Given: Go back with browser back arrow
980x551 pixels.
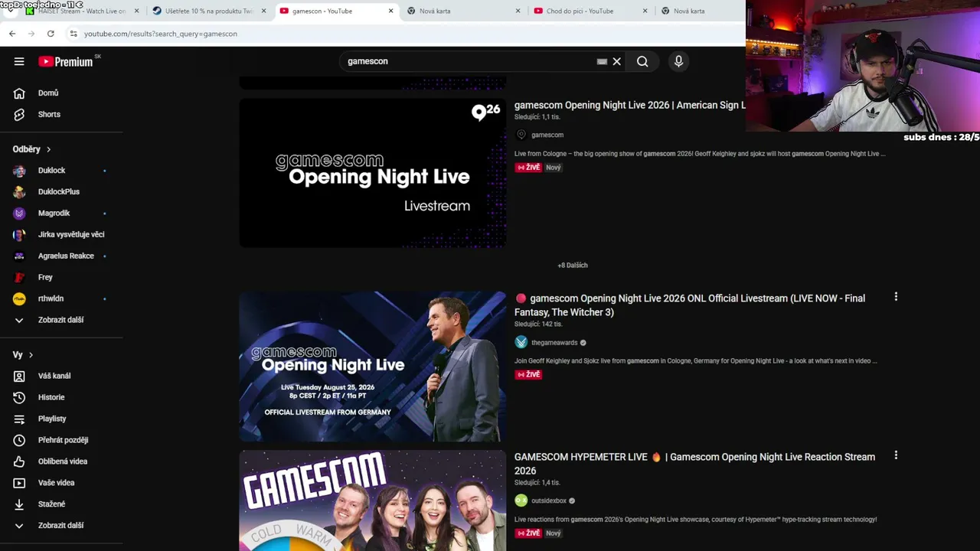Looking at the screenshot, I should [12, 34].
